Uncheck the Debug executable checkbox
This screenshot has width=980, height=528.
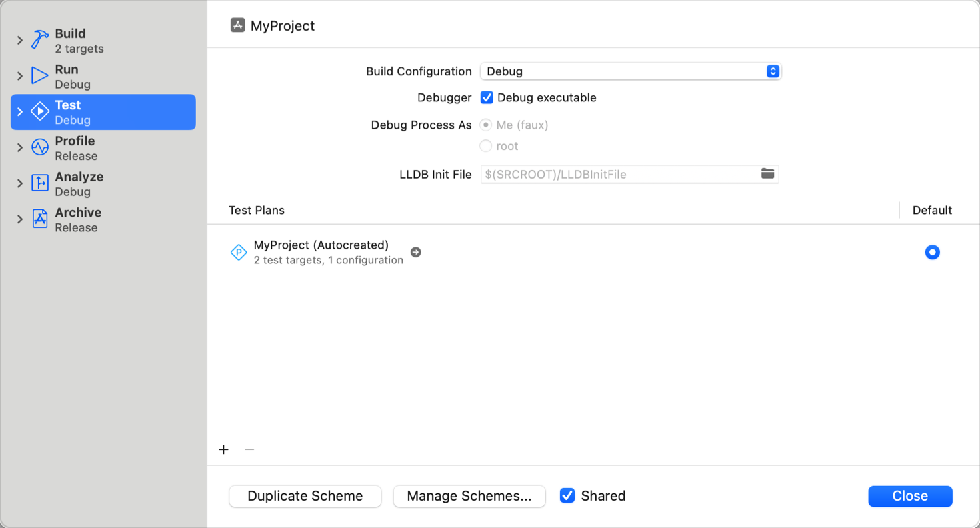pyautogui.click(x=487, y=97)
